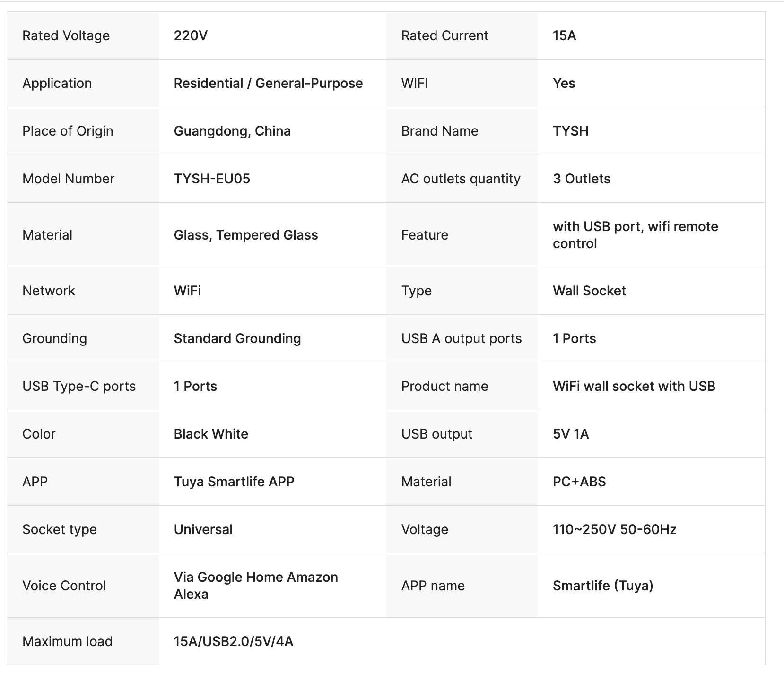Select the "Tuya Smartlife APP" value
The height and width of the screenshot is (673, 784).
tap(234, 482)
